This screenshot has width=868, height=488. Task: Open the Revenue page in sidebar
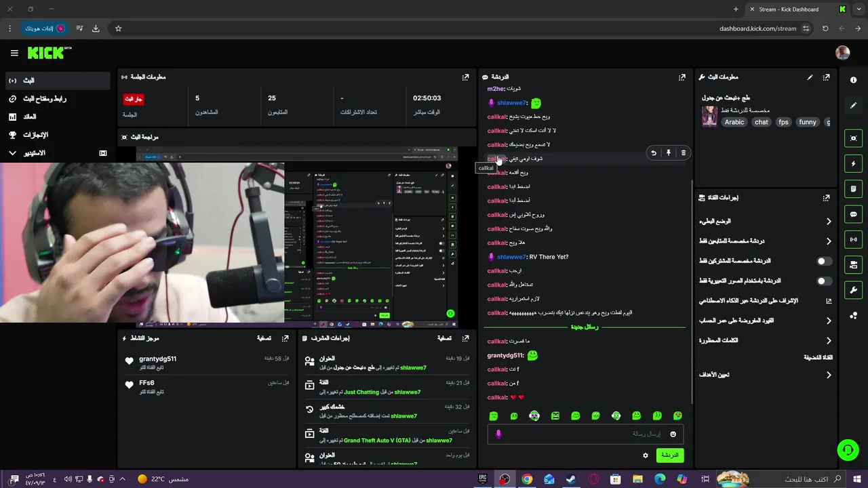coord(57,117)
